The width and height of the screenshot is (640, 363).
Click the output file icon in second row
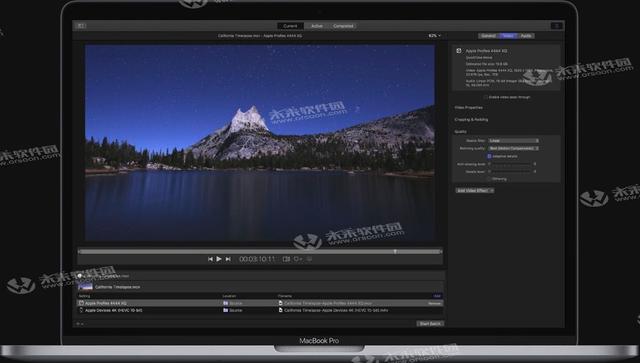click(280, 310)
